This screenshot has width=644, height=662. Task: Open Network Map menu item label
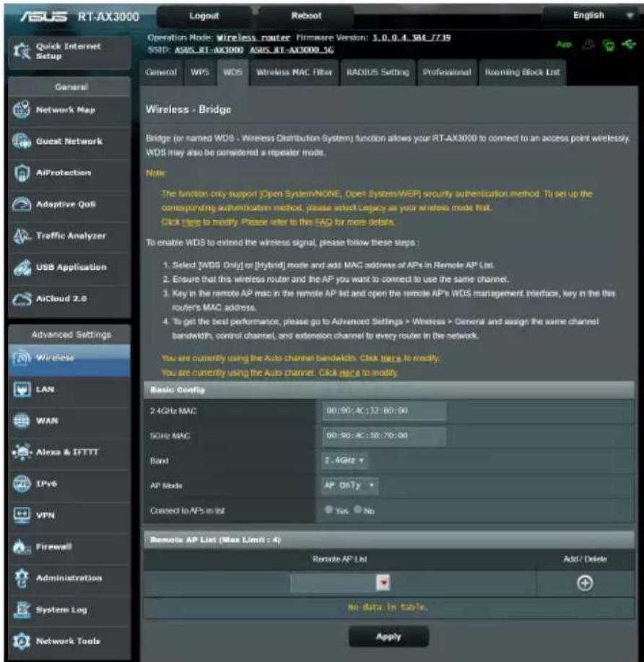(66, 110)
